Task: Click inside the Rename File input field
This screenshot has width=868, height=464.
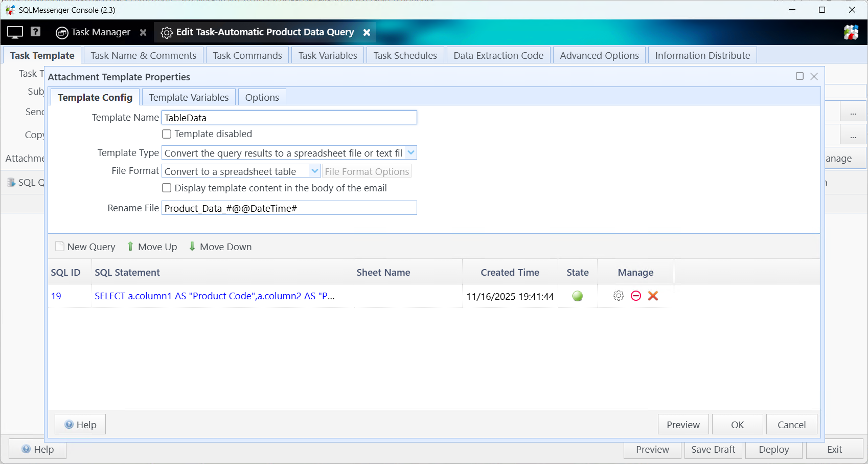Action: click(x=289, y=208)
